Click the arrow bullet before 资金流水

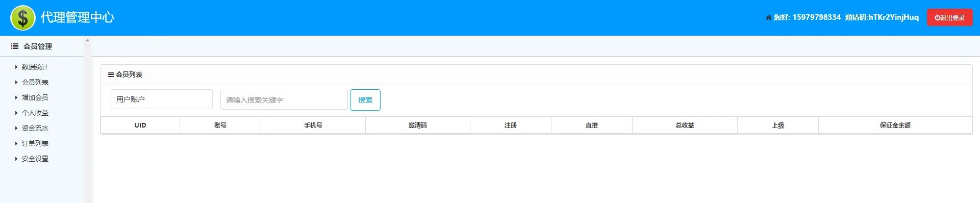[16, 128]
